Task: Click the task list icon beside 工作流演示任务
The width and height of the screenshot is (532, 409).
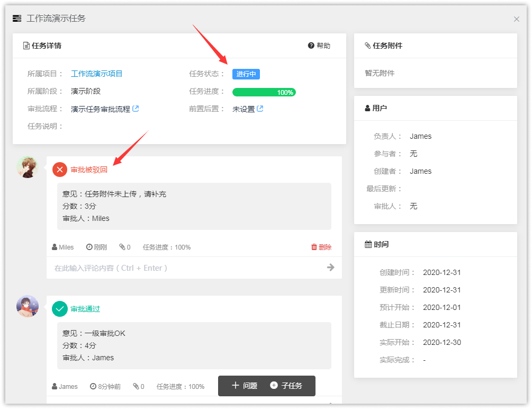Action: (17, 19)
